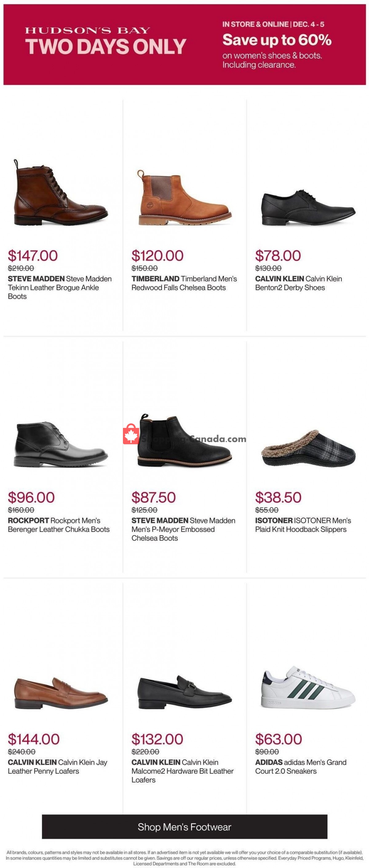Image resolution: width=369 pixels, height=868 pixels.
Task: Click the Two Days Only banner headline
Action: [x=105, y=46]
